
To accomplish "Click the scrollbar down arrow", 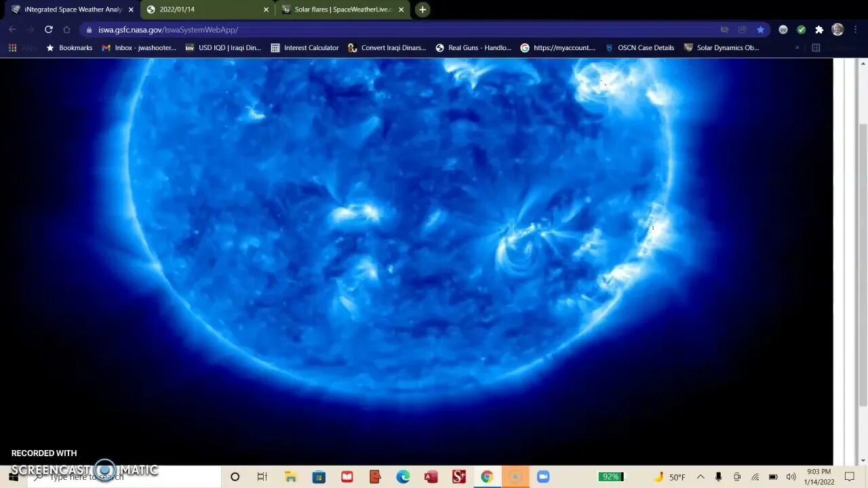I will click(863, 461).
